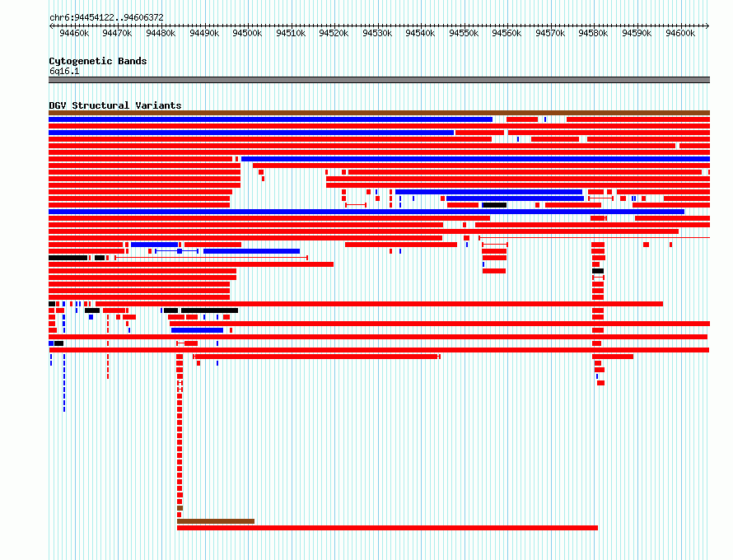Select the blue variant bar spanning 94490k to 94512k
The image size is (733, 560).
click(x=251, y=251)
